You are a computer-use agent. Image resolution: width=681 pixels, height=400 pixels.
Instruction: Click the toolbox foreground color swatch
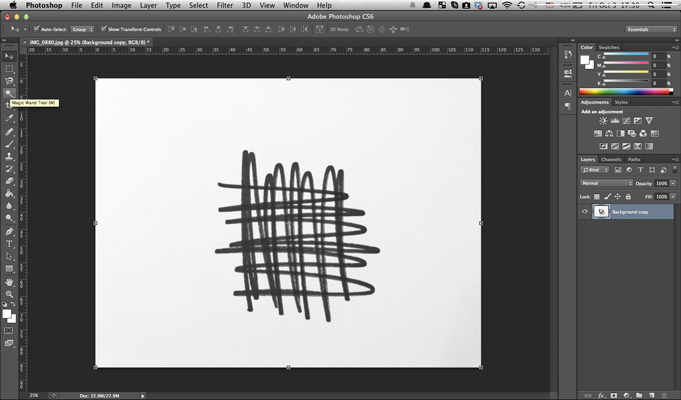[x=7, y=314]
